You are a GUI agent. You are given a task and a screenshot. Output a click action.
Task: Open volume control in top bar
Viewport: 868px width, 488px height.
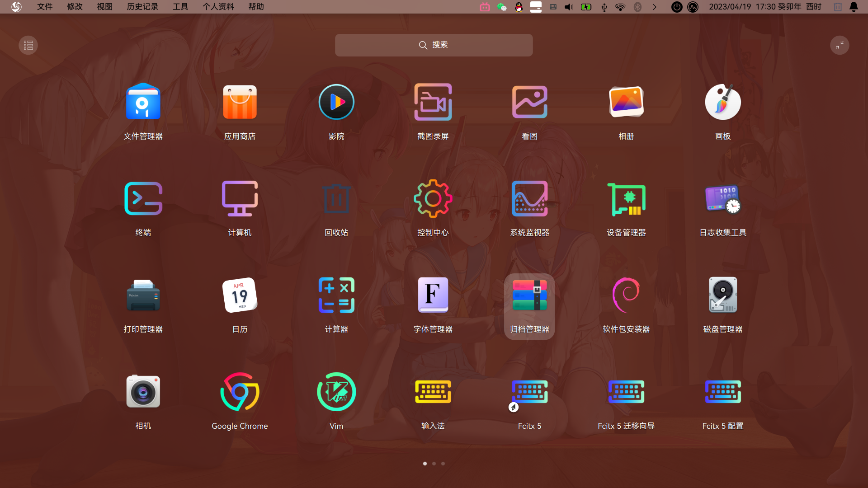click(x=569, y=7)
